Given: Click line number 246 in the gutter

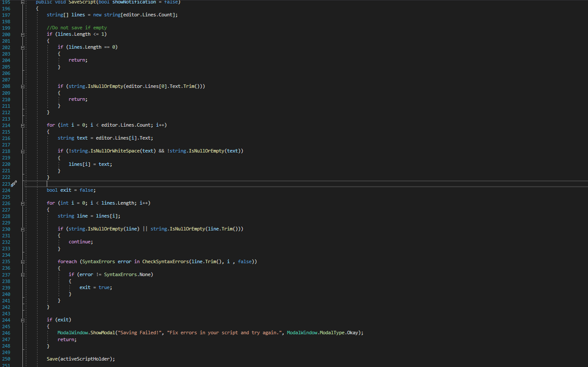Looking at the screenshot, I should click(x=6, y=333).
